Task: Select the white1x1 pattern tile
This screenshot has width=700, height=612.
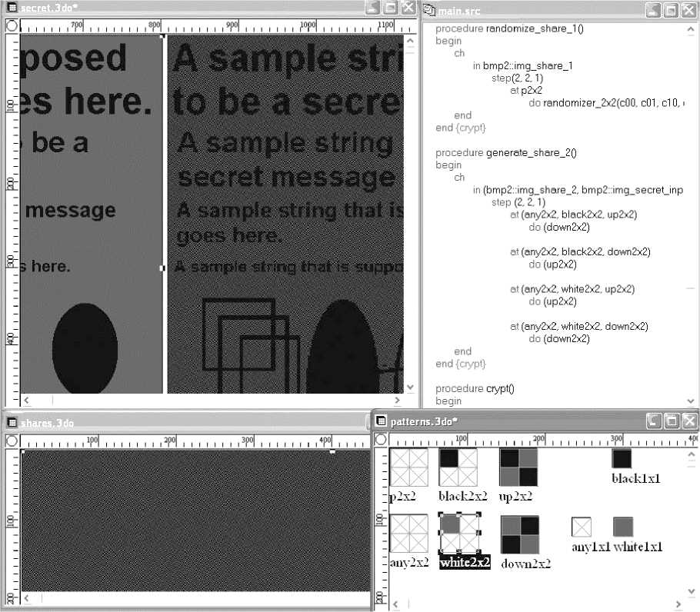Action: pyautogui.click(x=623, y=527)
